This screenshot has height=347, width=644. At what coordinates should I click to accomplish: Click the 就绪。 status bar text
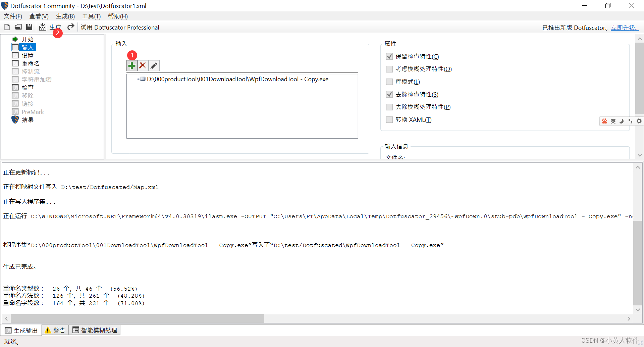12,342
